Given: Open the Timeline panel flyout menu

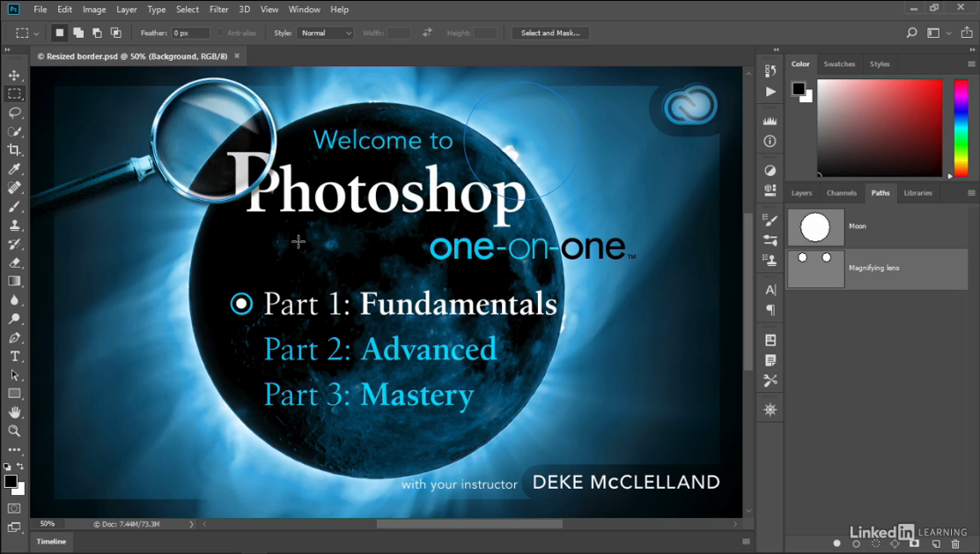Looking at the screenshot, I should pyautogui.click(x=746, y=542).
